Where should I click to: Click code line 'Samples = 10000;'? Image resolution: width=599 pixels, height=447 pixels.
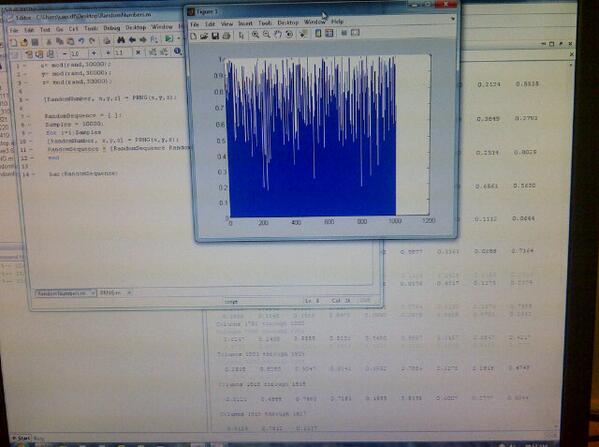point(74,124)
